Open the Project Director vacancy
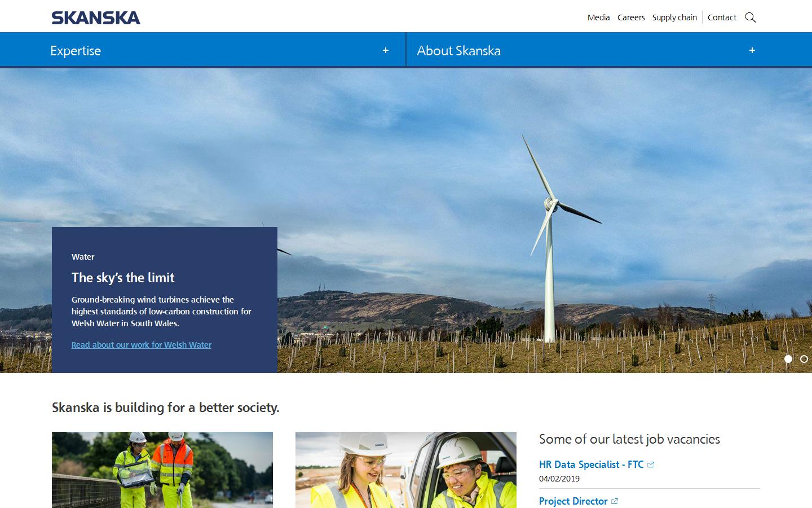 [573, 501]
